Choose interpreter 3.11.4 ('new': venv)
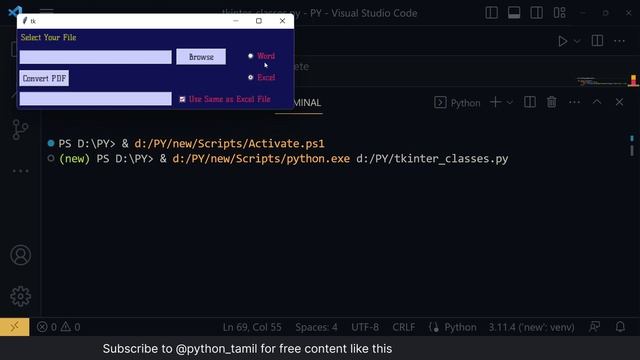Viewport: 640px width, 360px height. (531, 327)
